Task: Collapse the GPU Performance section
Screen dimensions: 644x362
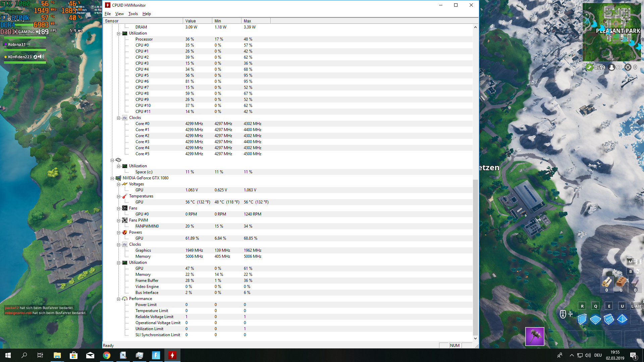Action: click(118, 299)
